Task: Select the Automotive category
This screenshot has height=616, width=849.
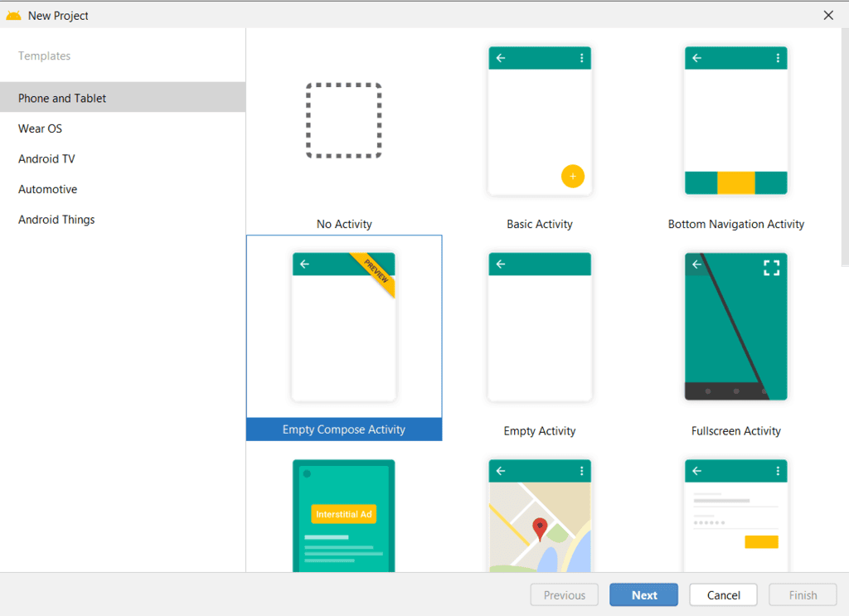Action: tap(47, 189)
